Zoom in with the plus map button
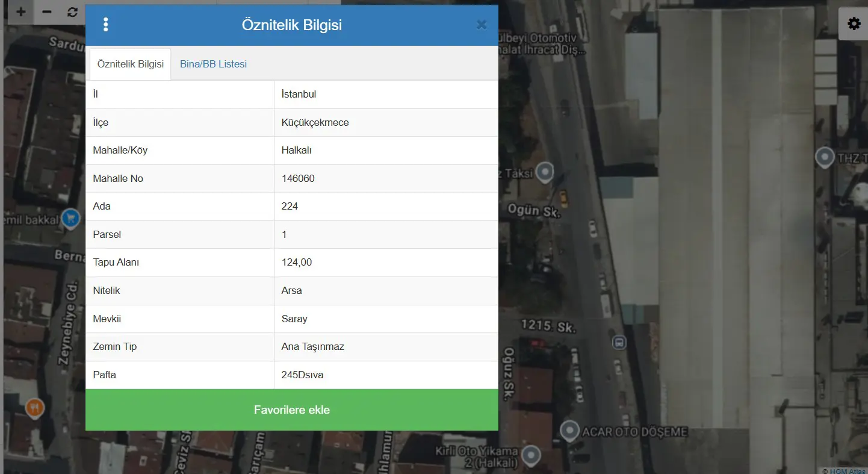The image size is (868, 474). tap(20, 11)
